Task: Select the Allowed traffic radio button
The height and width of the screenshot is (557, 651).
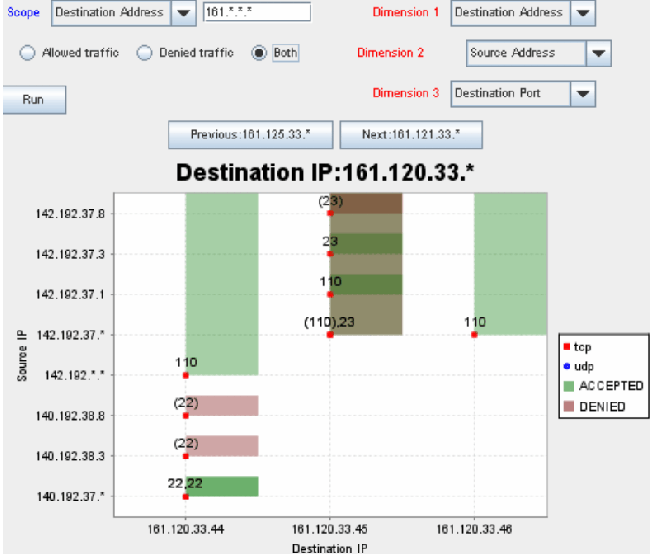Action: coord(28,53)
